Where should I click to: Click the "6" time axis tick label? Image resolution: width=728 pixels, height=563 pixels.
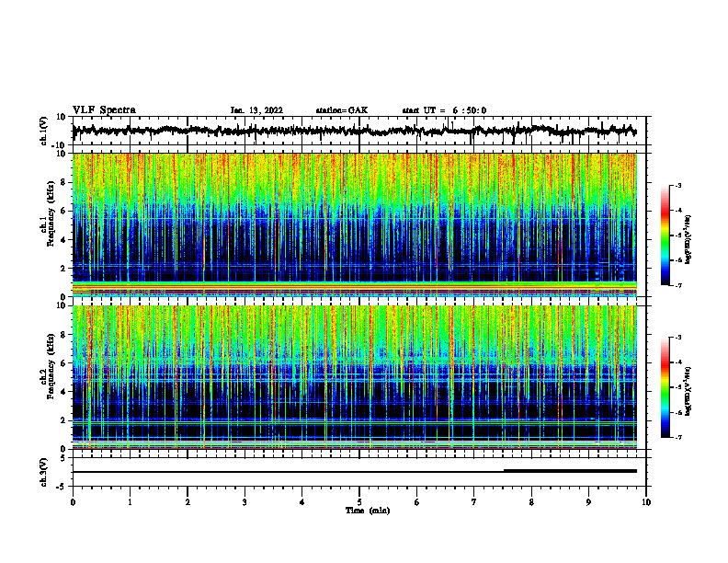coord(417,502)
